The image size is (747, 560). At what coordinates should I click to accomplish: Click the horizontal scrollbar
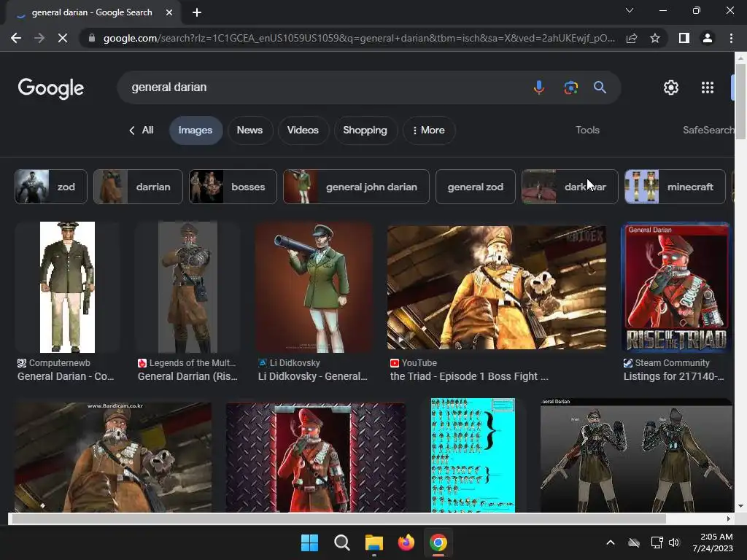338,518
